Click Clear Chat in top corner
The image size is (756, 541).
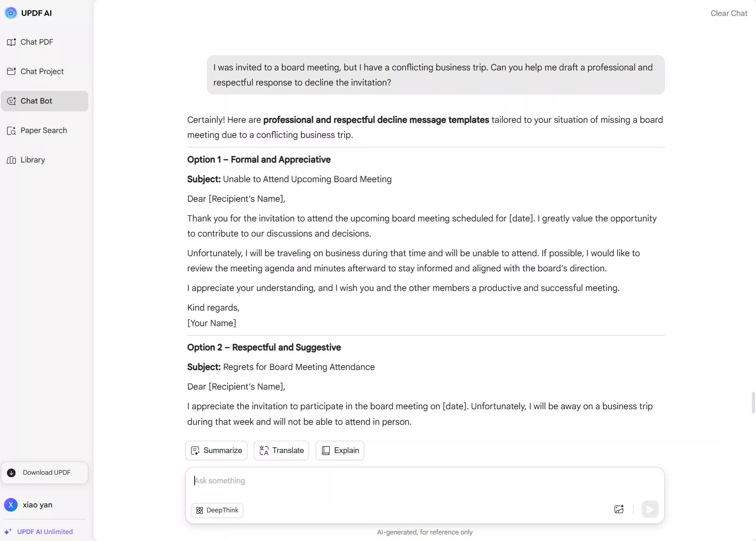[729, 13]
